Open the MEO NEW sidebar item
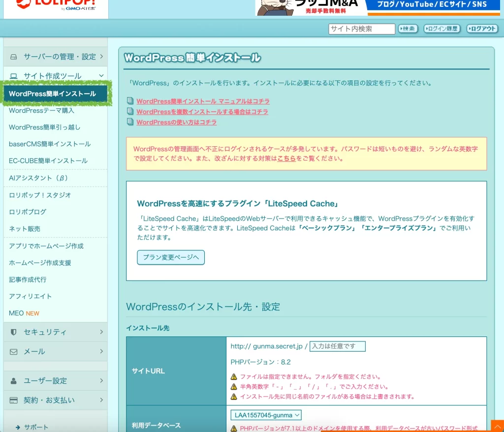Screen dimensions: 504x432 [x=24, y=313]
